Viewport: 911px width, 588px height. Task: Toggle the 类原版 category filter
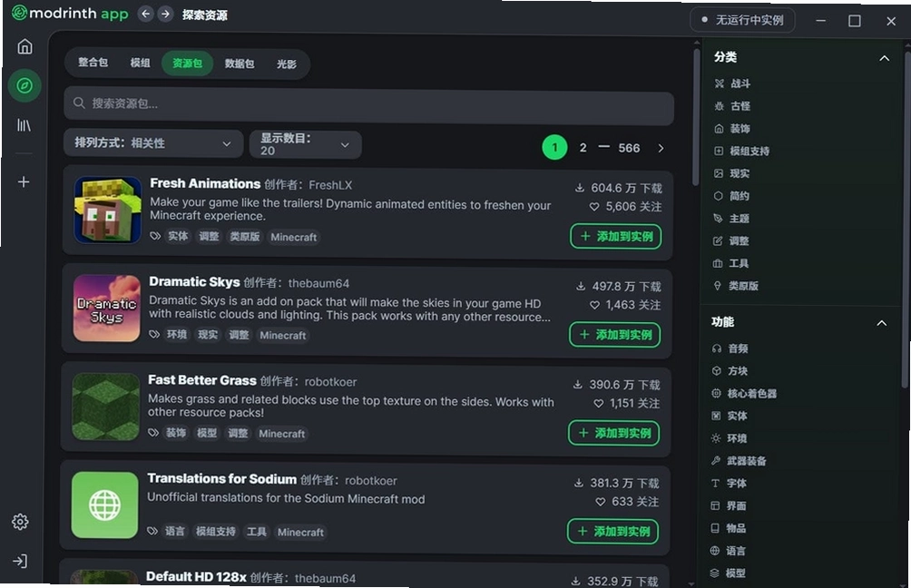tap(736, 286)
